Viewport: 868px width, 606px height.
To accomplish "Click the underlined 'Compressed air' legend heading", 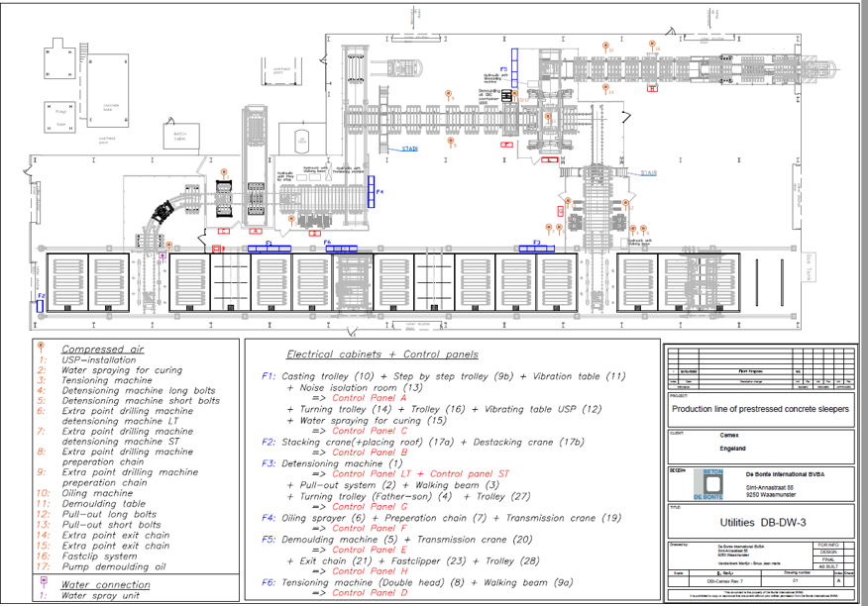I will click(x=102, y=350).
